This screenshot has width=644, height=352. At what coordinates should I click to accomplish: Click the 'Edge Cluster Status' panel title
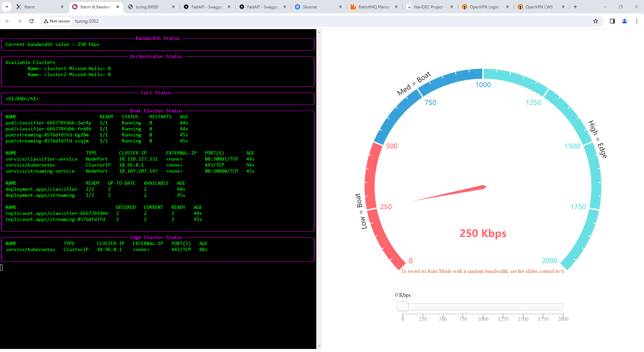[x=156, y=238]
